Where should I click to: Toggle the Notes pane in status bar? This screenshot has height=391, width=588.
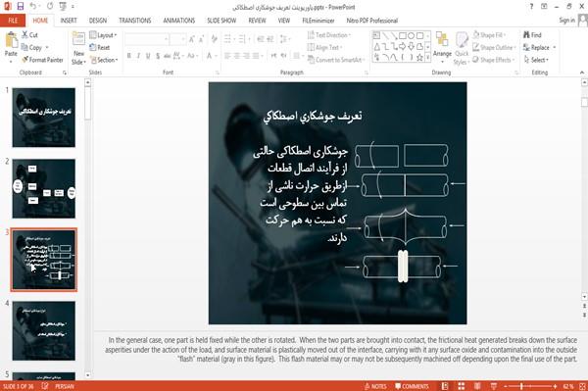tap(375, 386)
